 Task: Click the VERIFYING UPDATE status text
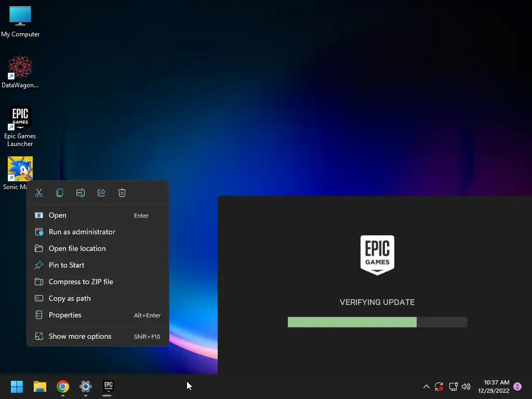(377, 302)
